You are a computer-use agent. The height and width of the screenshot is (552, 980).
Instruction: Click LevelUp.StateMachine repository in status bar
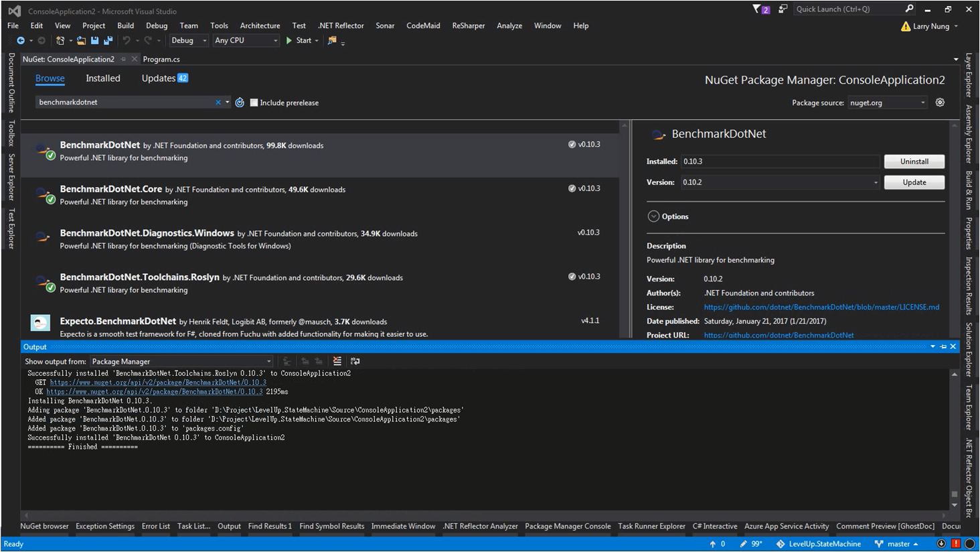[819, 544]
